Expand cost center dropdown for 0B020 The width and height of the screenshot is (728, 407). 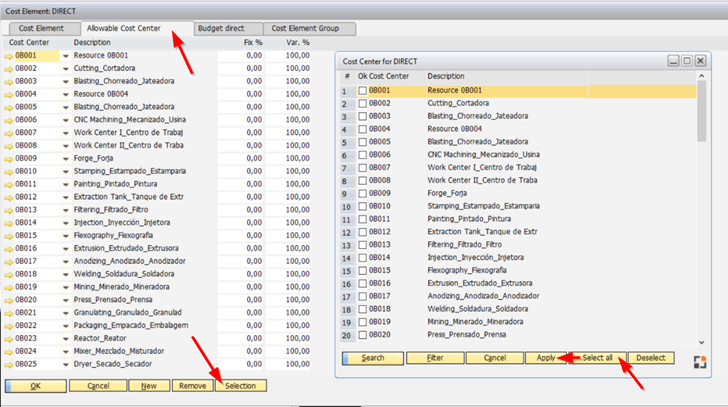click(x=66, y=300)
